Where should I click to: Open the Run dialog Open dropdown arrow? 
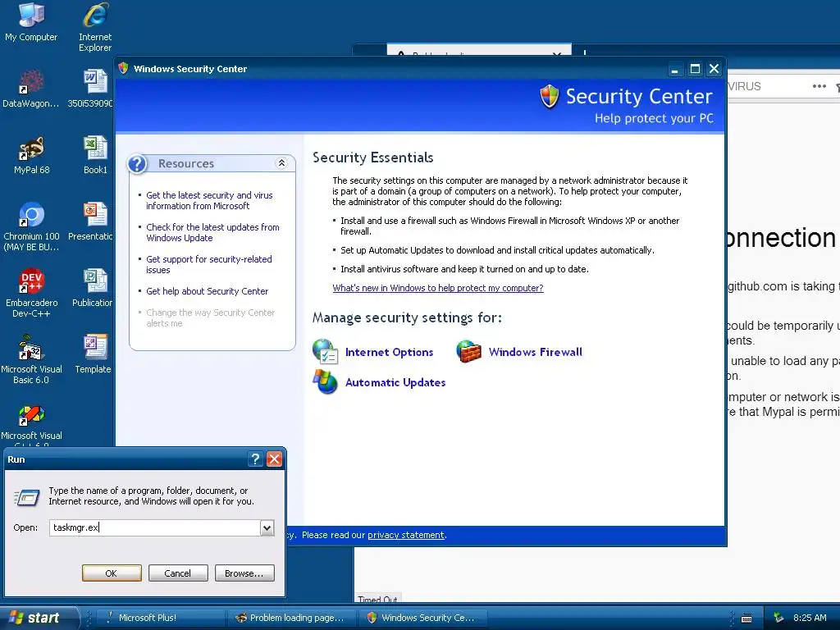267,528
